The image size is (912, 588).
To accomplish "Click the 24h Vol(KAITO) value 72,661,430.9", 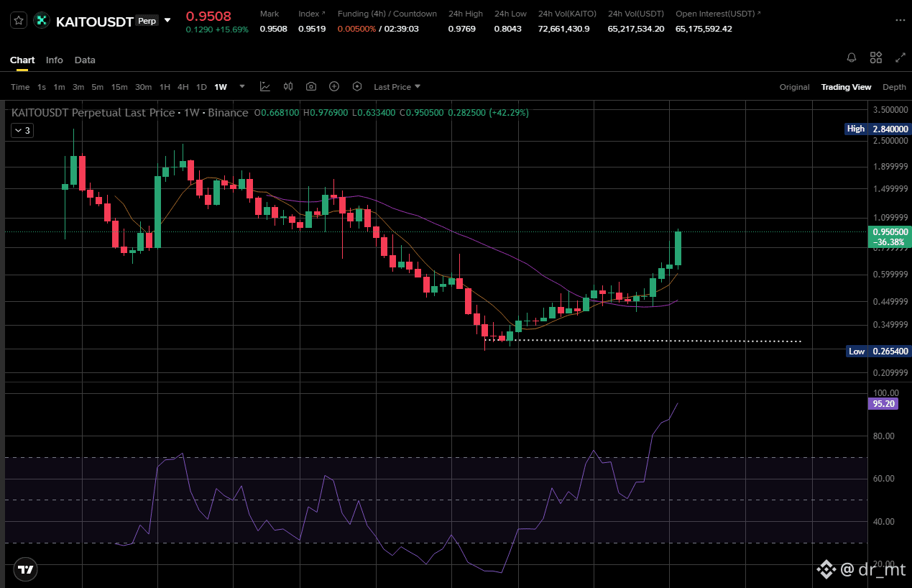I will point(563,29).
